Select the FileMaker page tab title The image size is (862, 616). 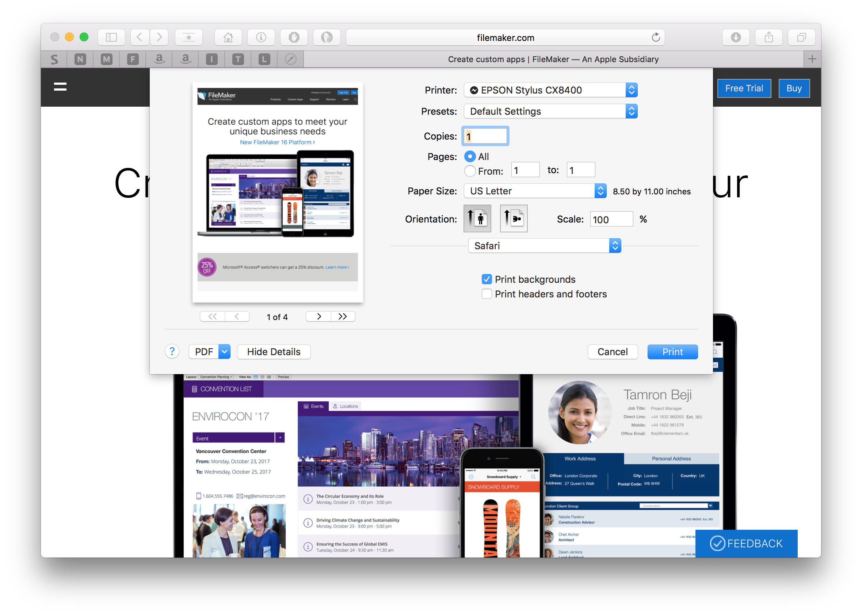pyautogui.click(x=553, y=59)
